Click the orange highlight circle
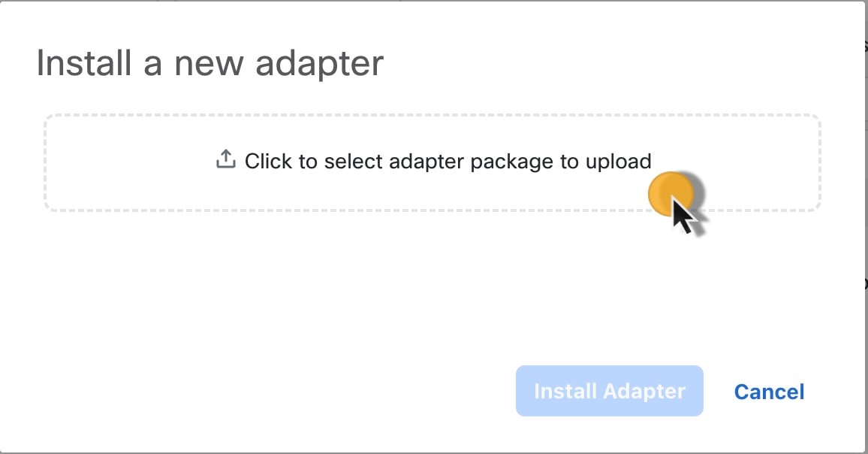The image size is (868, 454). 668,192
